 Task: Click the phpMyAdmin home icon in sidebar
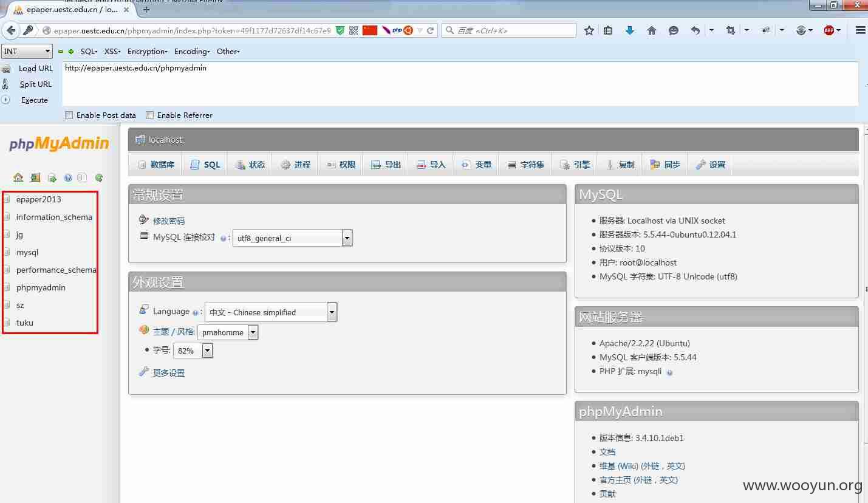(18, 177)
